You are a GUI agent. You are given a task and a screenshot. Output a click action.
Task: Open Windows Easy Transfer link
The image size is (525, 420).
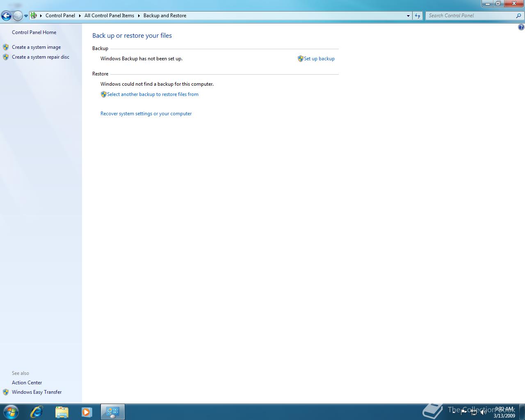click(37, 392)
